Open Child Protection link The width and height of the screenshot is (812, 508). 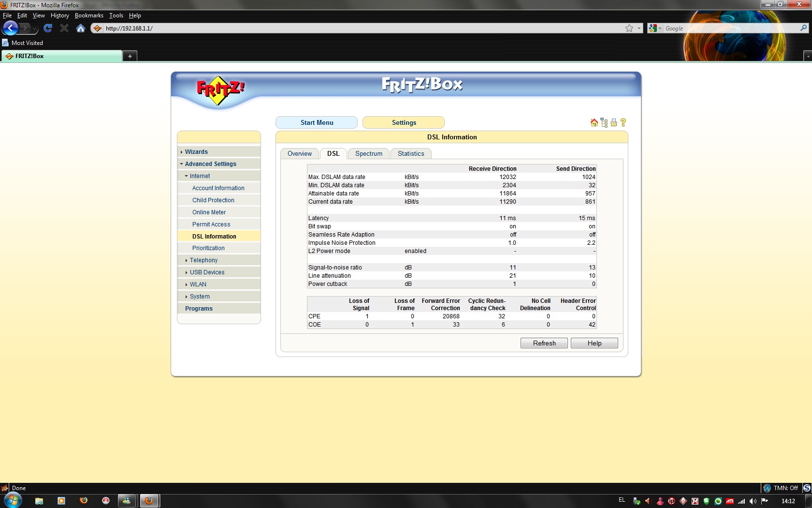pos(213,200)
